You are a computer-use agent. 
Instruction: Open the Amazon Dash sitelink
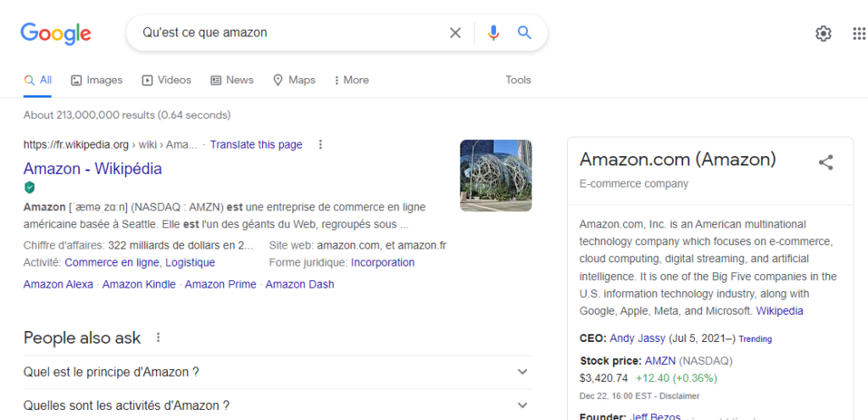[x=299, y=284]
